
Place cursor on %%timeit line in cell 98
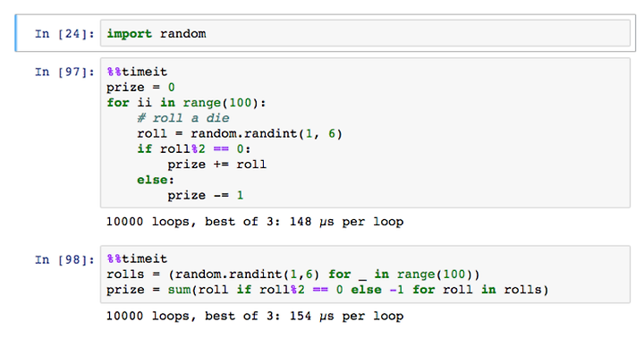137,258
